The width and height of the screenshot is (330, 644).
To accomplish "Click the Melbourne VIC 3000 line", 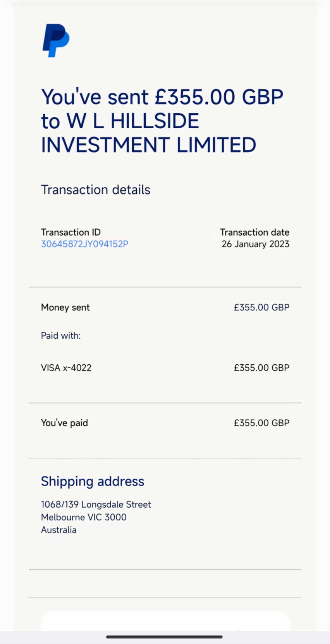I will [x=84, y=517].
